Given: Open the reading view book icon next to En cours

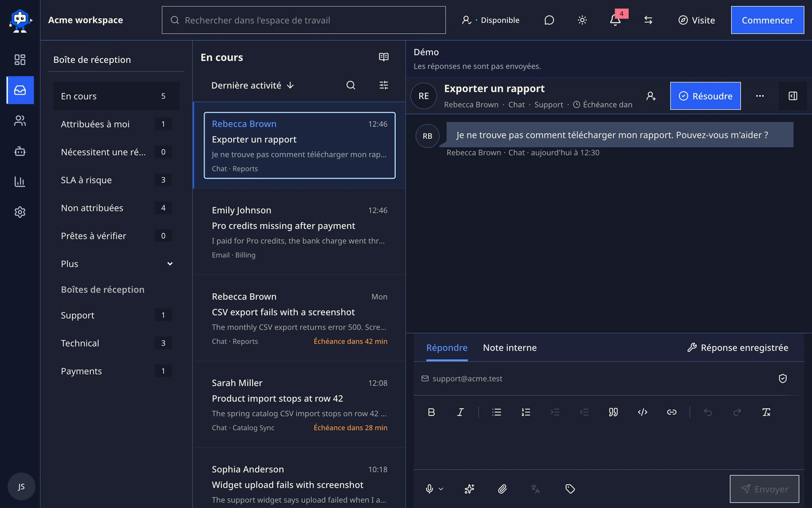Looking at the screenshot, I should click(x=384, y=57).
